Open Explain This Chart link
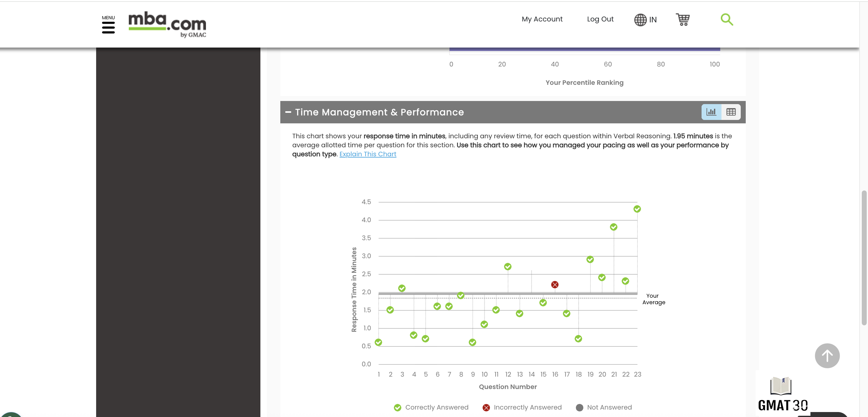Image resolution: width=868 pixels, height=417 pixels. click(x=368, y=154)
